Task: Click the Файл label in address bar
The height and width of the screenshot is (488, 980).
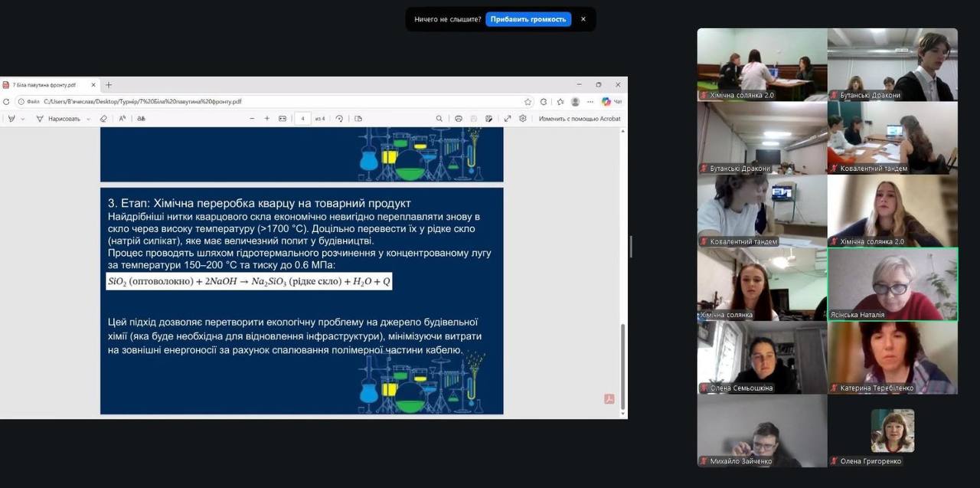Action: [33, 101]
